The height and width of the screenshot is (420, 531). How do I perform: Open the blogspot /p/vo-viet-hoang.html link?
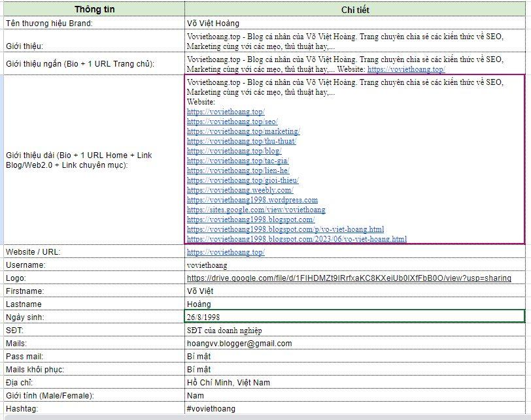(286, 229)
